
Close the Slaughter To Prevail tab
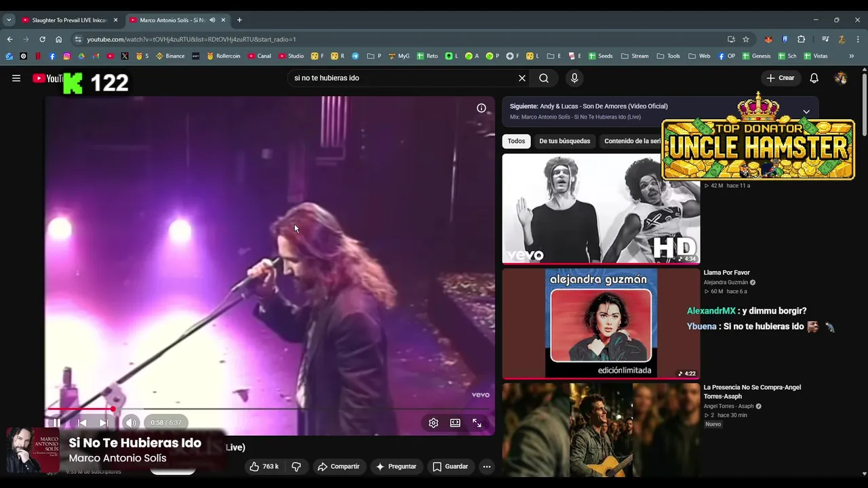[115, 20]
